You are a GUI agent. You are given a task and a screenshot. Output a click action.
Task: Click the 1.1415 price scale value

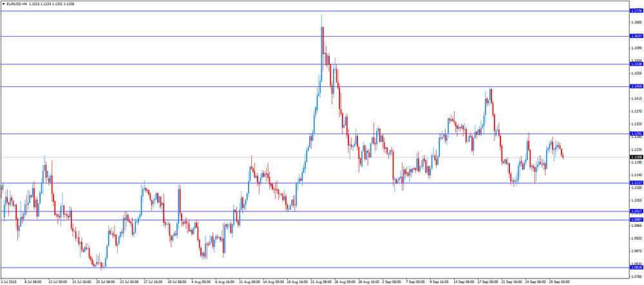[636, 99]
